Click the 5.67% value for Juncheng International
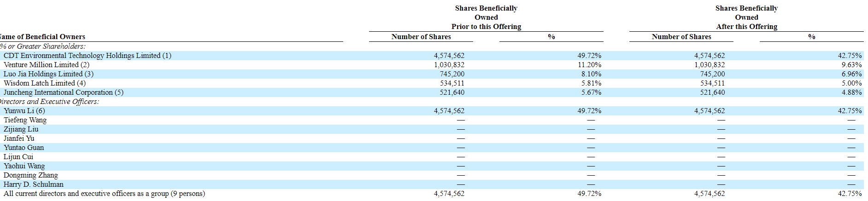Viewport: 868px width, 201px height. pos(591,92)
